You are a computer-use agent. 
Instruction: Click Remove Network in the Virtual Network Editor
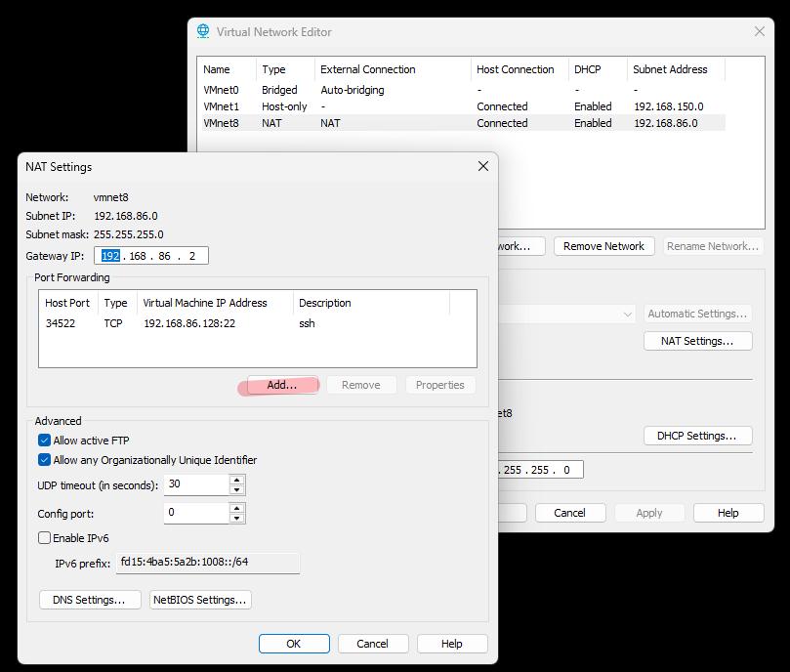603,246
